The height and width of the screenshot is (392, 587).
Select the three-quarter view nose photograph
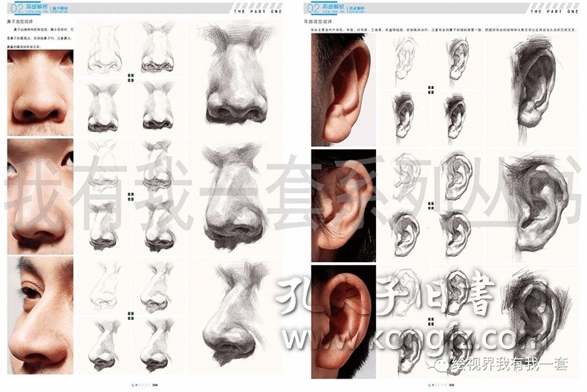40,197
